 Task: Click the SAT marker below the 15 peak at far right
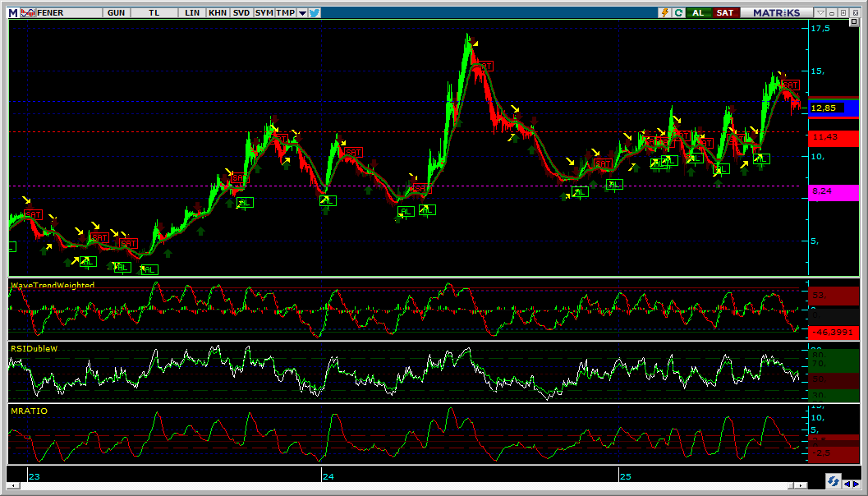click(791, 85)
